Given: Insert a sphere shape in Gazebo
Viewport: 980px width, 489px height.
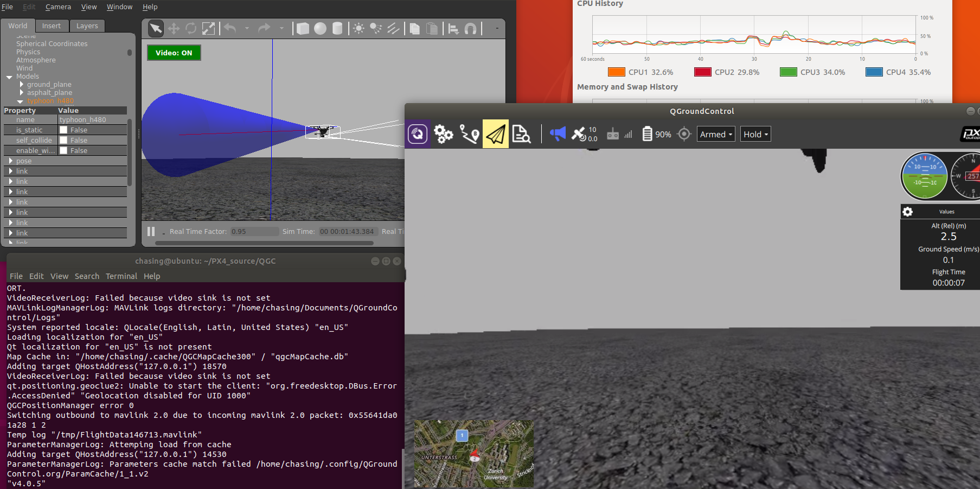Looking at the screenshot, I should coord(320,29).
